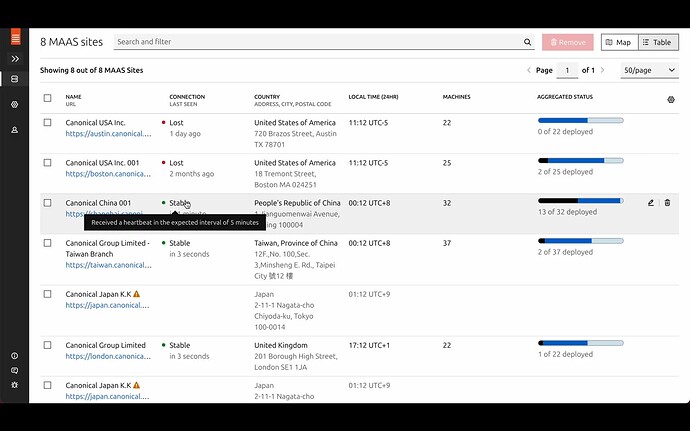Open the feedback chat sidebar icon
690x431 pixels.
(15, 370)
